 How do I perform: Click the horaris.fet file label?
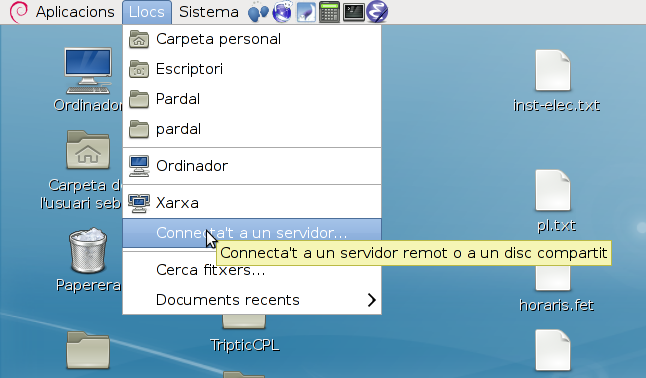(556, 305)
